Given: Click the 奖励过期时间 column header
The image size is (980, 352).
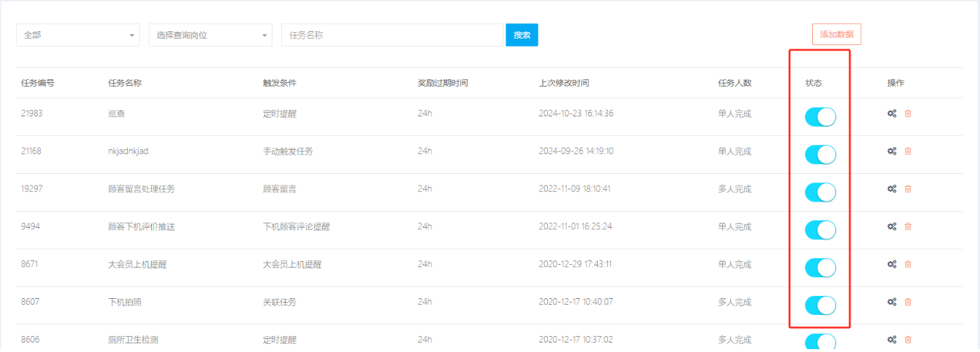Looking at the screenshot, I should [x=443, y=83].
